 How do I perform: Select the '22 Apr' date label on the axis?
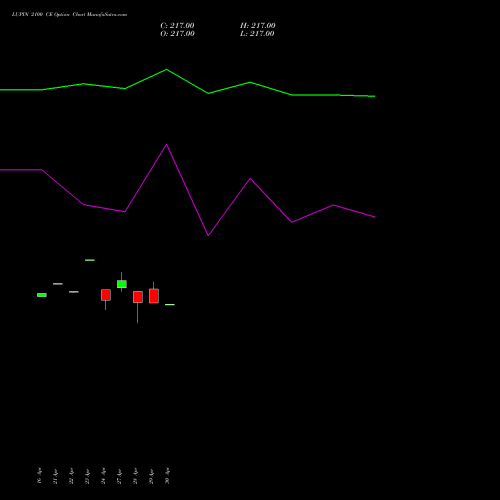[x=71, y=476]
